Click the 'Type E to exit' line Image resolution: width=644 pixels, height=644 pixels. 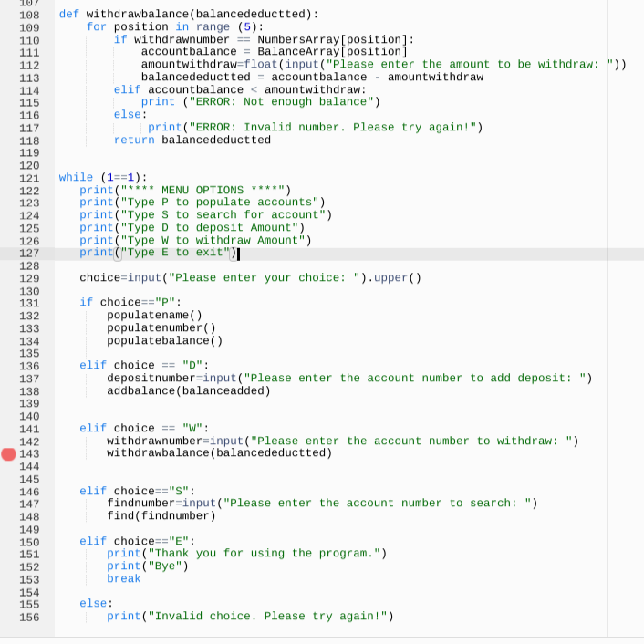159,252
